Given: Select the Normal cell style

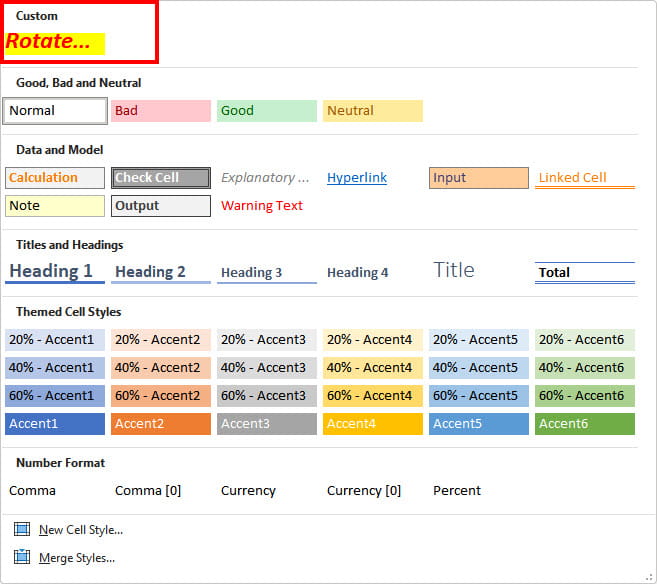Looking at the screenshot, I should [x=55, y=110].
